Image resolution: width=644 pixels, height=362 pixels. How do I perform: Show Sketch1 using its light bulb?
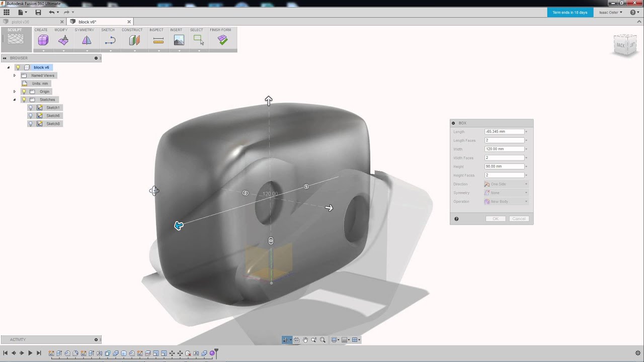tap(30, 108)
